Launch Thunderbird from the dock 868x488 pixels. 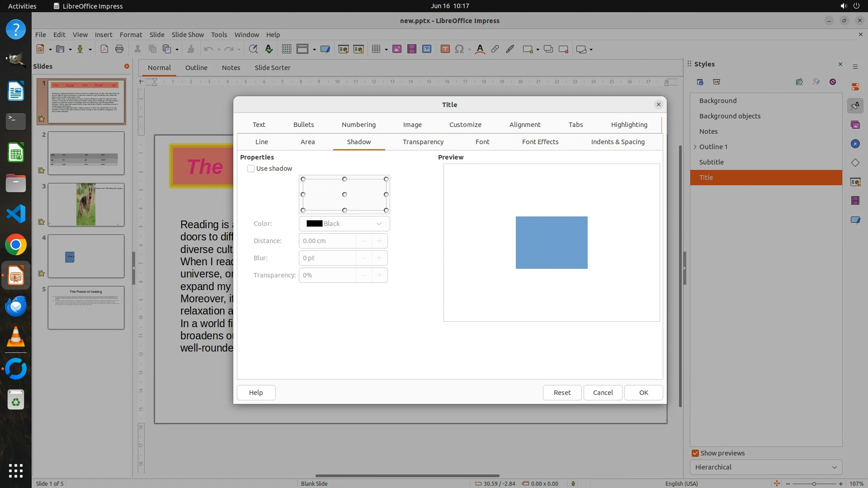16,306
